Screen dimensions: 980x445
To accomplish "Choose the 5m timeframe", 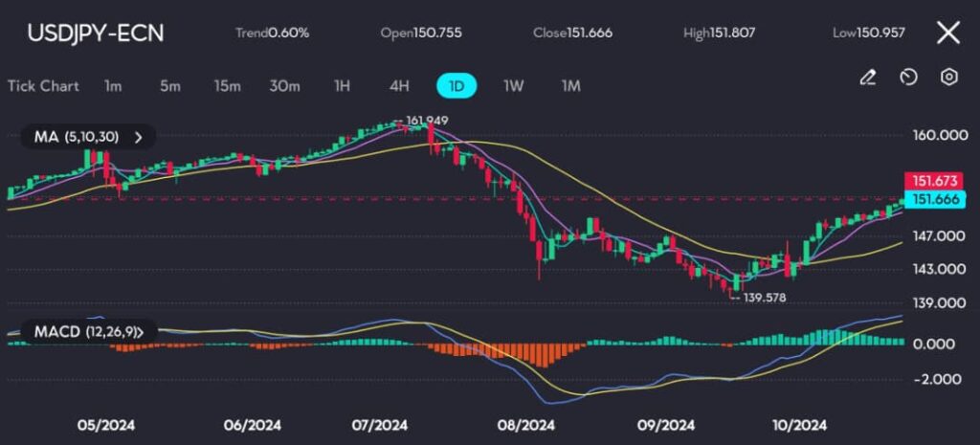I will [170, 86].
